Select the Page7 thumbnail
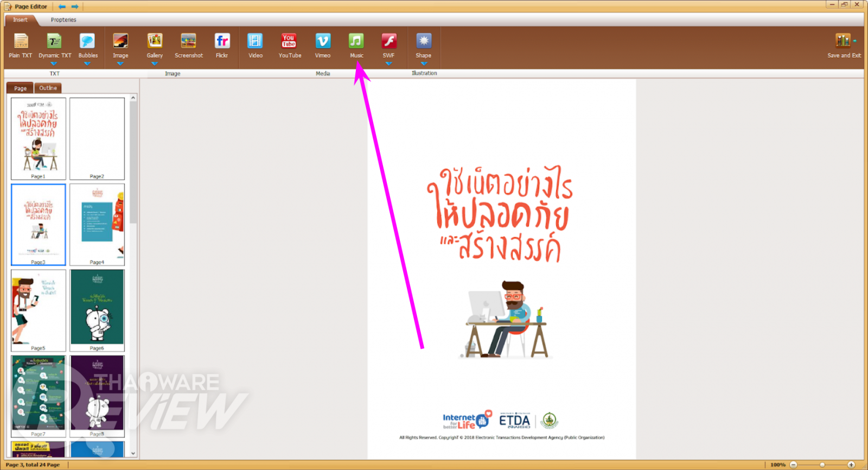Viewport: 868px width, 470px height. pyautogui.click(x=39, y=396)
